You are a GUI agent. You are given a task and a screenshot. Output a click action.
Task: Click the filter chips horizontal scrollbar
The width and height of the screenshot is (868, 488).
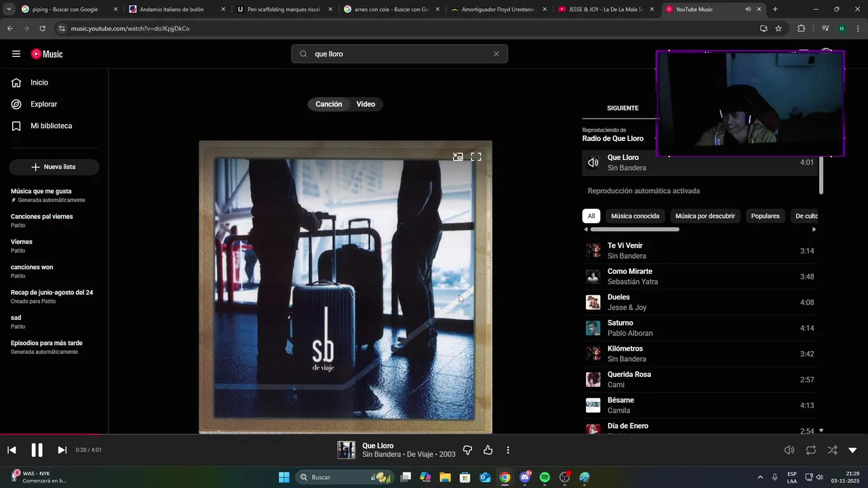(635, 229)
